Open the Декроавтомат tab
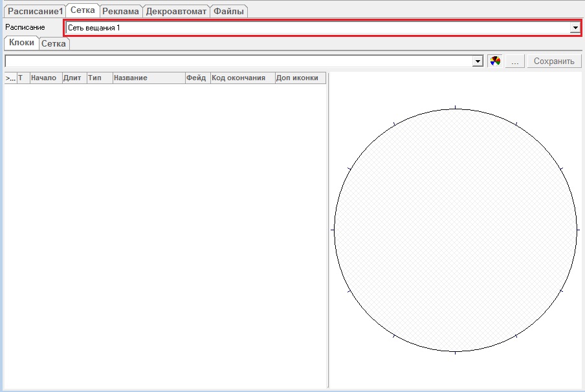This screenshot has width=585, height=392. click(x=176, y=11)
